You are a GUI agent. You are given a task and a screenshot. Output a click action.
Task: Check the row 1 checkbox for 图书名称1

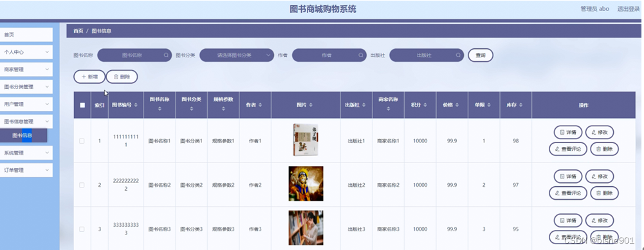pyautogui.click(x=82, y=141)
